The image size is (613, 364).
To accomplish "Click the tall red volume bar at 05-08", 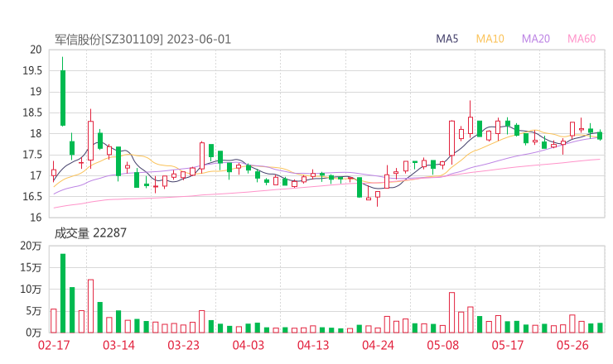I will pos(452,313).
